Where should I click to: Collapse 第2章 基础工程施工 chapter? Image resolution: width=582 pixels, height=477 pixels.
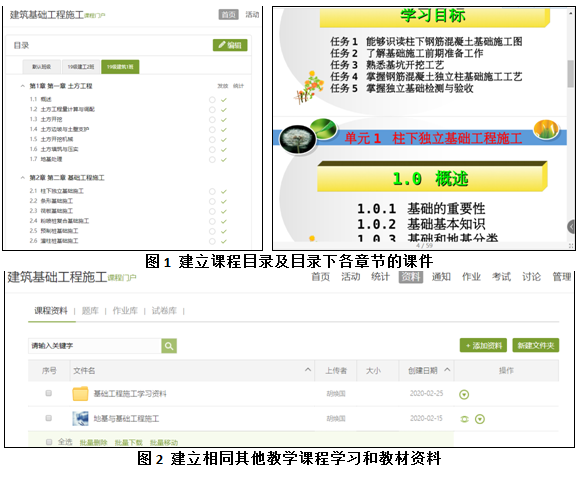pos(23,178)
